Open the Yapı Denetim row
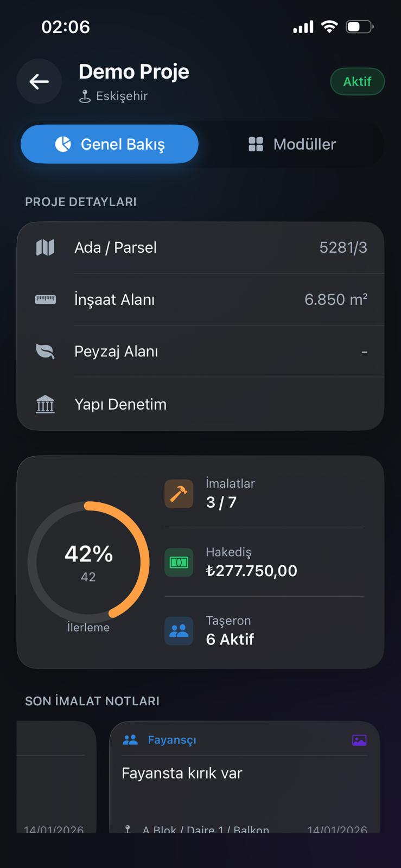 coord(201,404)
